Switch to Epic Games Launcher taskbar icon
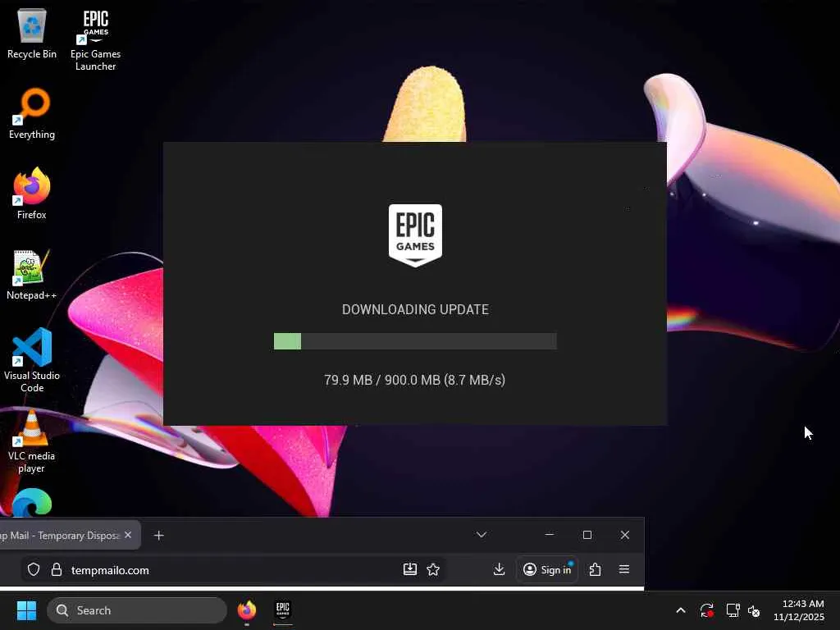The image size is (840, 630). (x=283, y=610)
